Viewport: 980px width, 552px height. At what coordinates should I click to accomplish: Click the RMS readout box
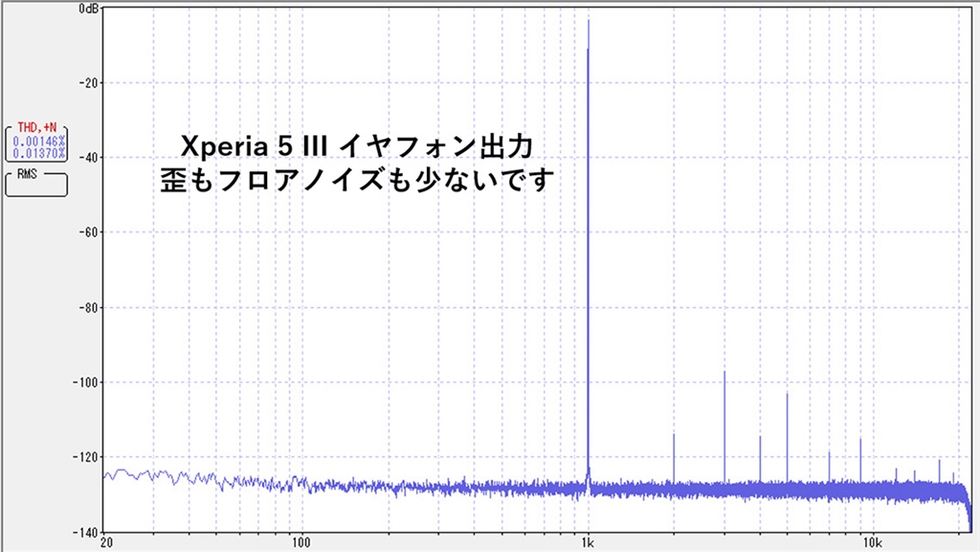[x=36, y=183]
